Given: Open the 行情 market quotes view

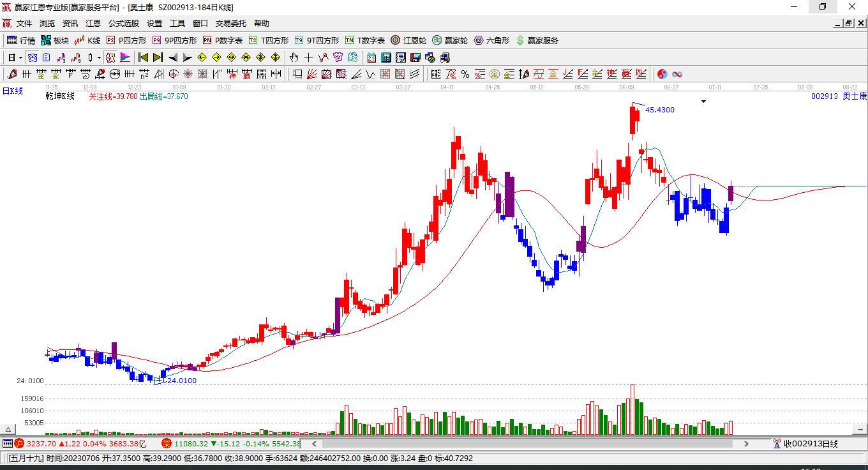Looking at the screenshot, I should (21, 40).
